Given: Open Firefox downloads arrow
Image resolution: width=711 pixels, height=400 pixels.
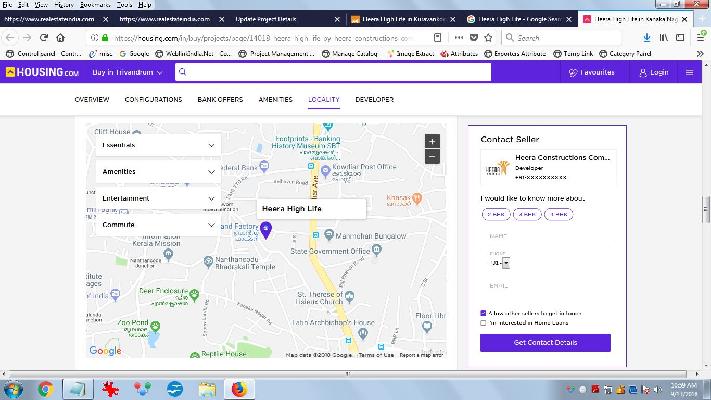Looking at the screenshot, I should click(647, 38).
